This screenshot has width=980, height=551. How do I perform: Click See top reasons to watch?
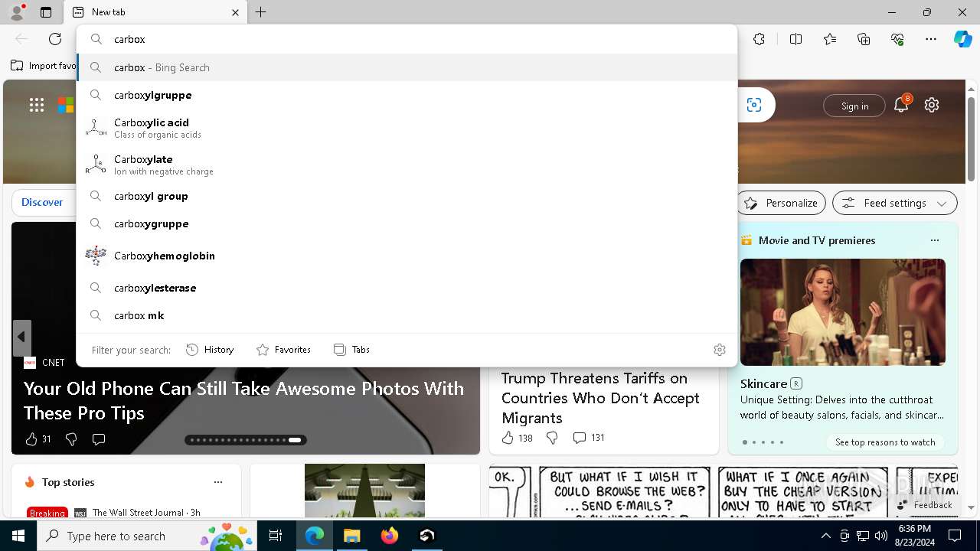point(885,442)
